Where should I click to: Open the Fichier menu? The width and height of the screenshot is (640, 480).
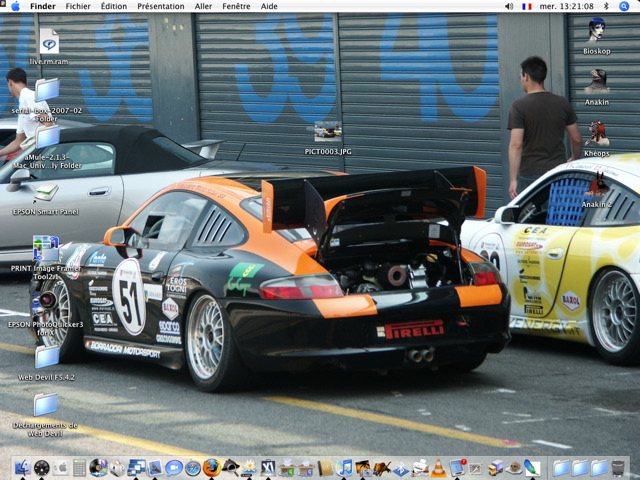coord(78,6)
